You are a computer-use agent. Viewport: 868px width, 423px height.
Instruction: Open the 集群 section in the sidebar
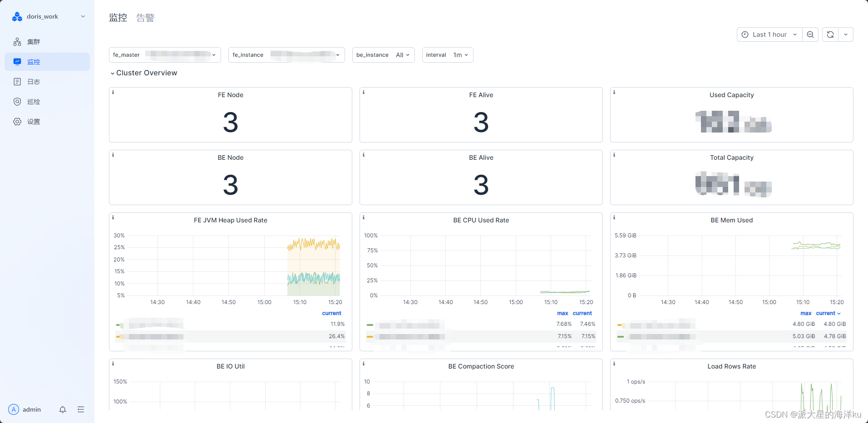(34, 41)
